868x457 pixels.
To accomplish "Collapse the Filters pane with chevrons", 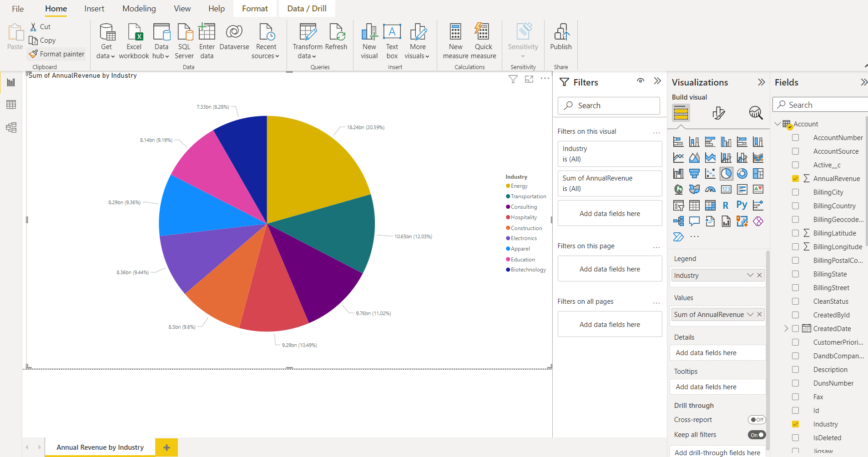I will (x=657, y=81).
